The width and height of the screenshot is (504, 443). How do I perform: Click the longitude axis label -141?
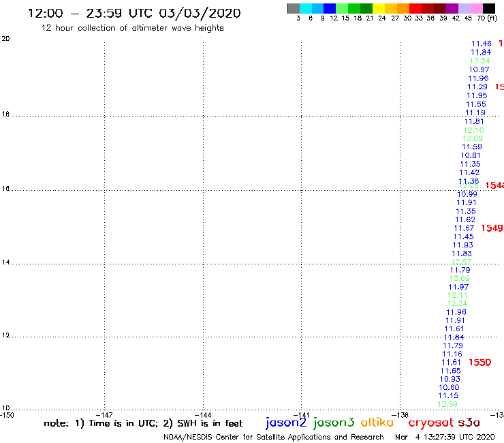(x=301, y=415)
